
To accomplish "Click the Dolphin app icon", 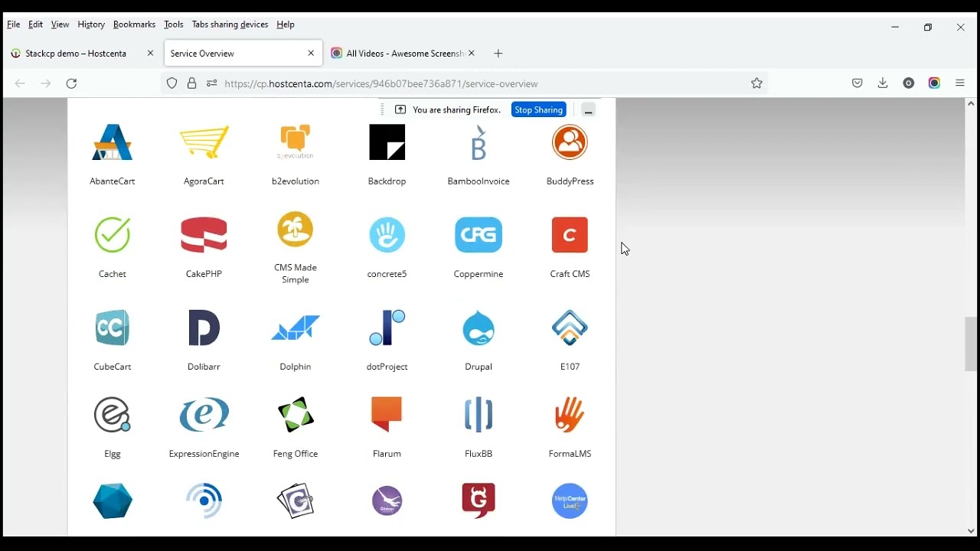I will [x=296, y=328].
